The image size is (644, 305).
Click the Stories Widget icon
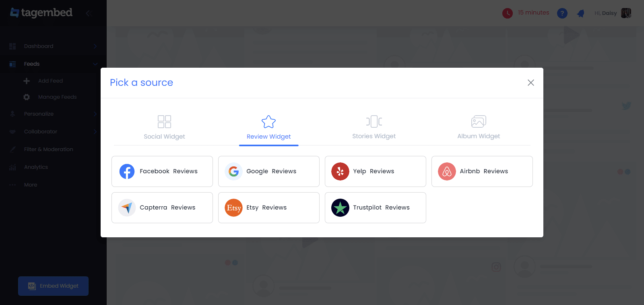coord(374,121)
